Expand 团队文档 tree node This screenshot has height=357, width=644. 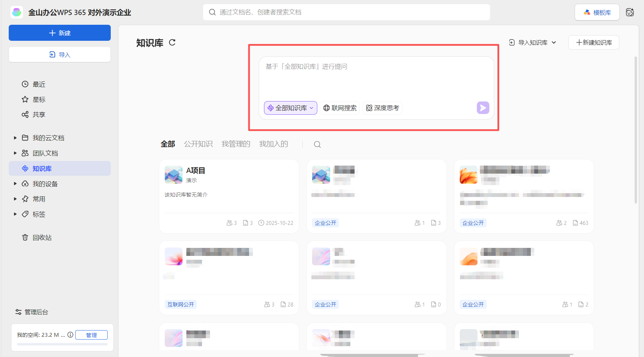15,153
